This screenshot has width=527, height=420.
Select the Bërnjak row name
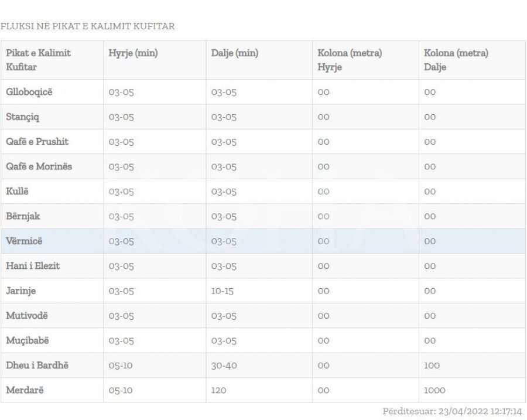click(x=23, y=216)
